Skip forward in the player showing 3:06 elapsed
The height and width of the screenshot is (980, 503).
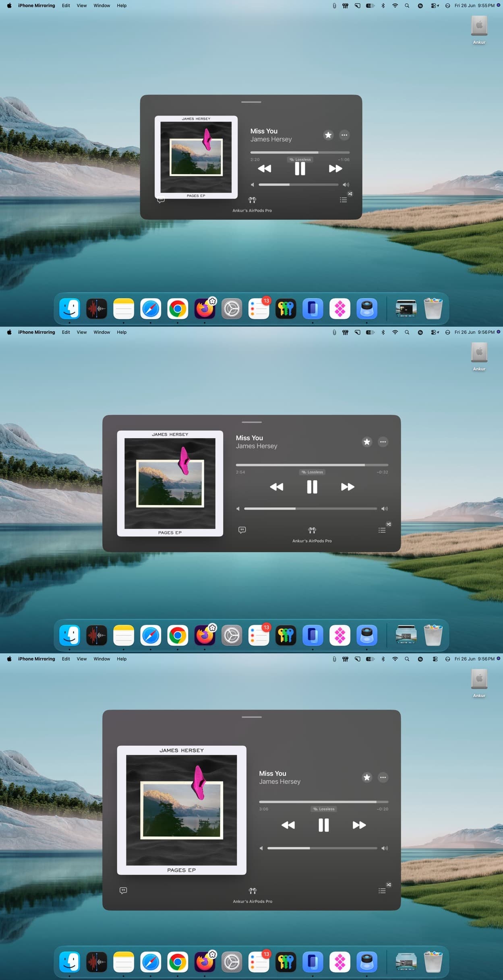coord(359,825)
